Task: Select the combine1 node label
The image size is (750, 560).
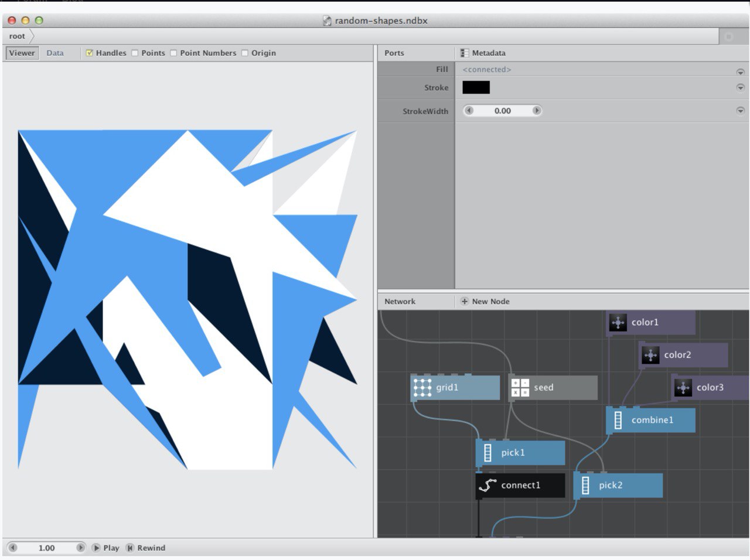Action: (652, 420)
